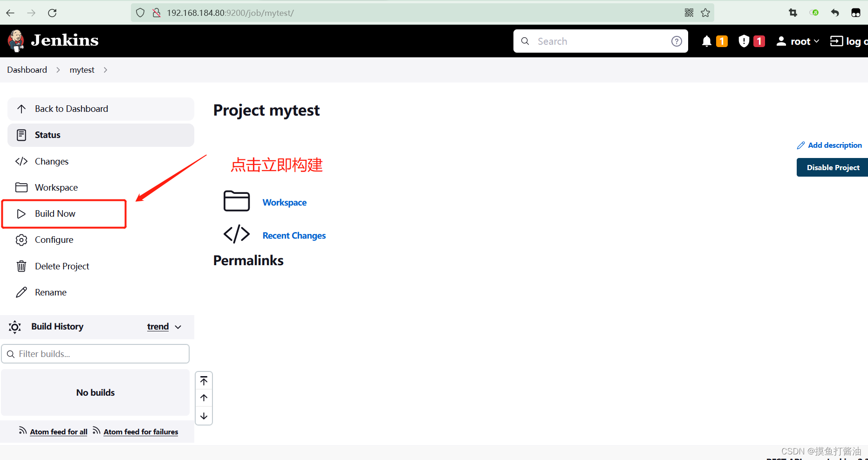
Task: Expand the Dashboard breadcrumb chevron
Action: [x=58, y=70]
